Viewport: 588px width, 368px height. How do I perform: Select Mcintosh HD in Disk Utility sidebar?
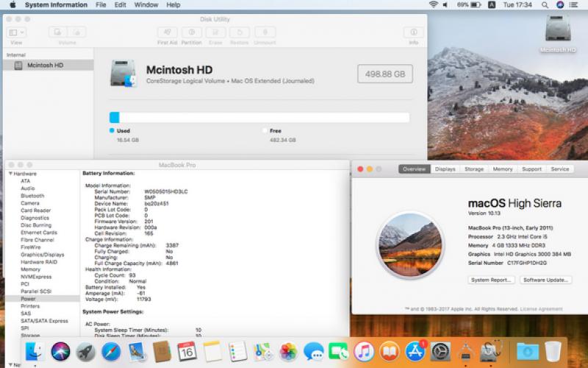click(x=48, y=66)
